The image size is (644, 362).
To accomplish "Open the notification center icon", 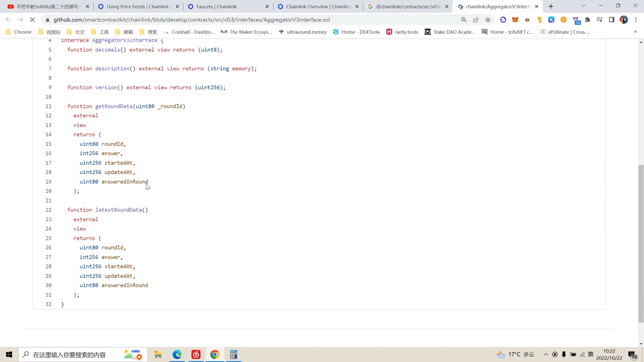I will [x=633, y=355].
